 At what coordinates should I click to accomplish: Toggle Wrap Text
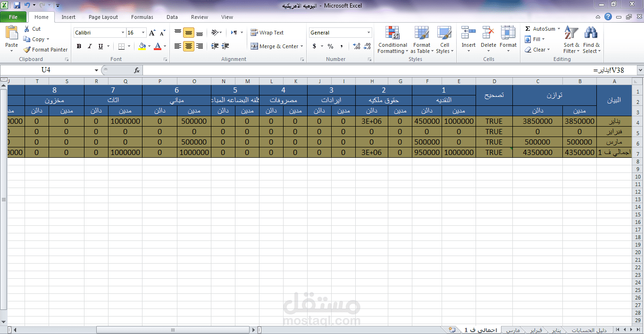[267, 33]
